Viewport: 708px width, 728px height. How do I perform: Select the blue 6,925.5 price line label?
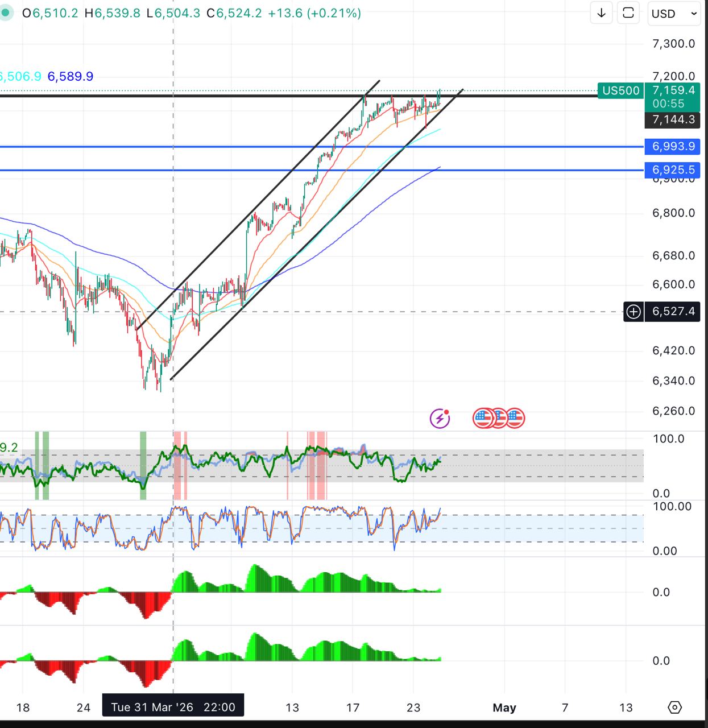(673, 170)
